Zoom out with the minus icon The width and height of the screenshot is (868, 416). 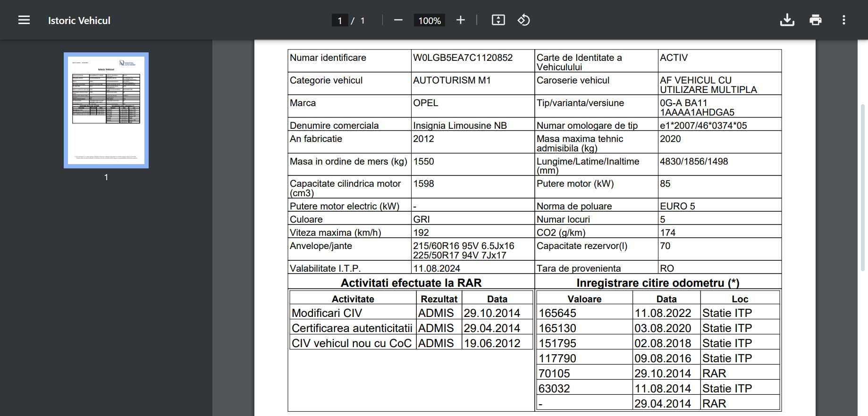pos(398,20)
